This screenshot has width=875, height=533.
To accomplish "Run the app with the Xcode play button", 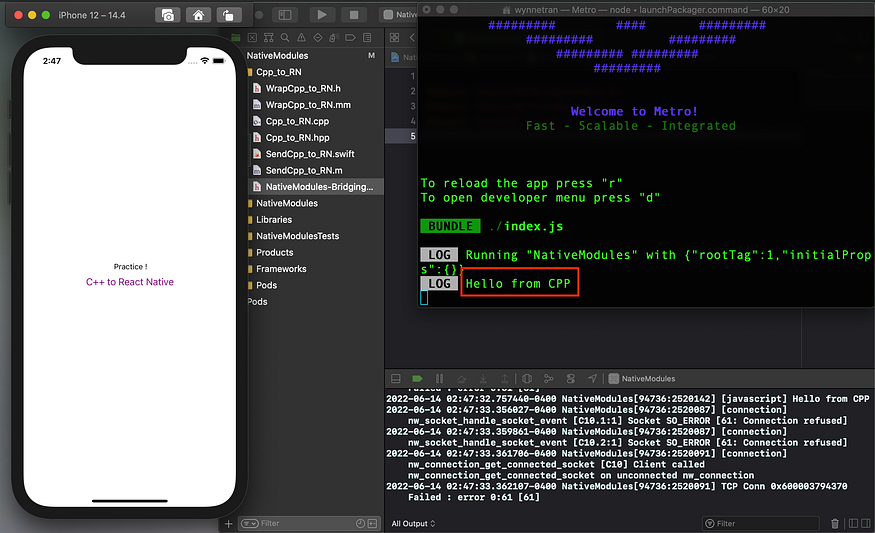I will pos(322,15).
